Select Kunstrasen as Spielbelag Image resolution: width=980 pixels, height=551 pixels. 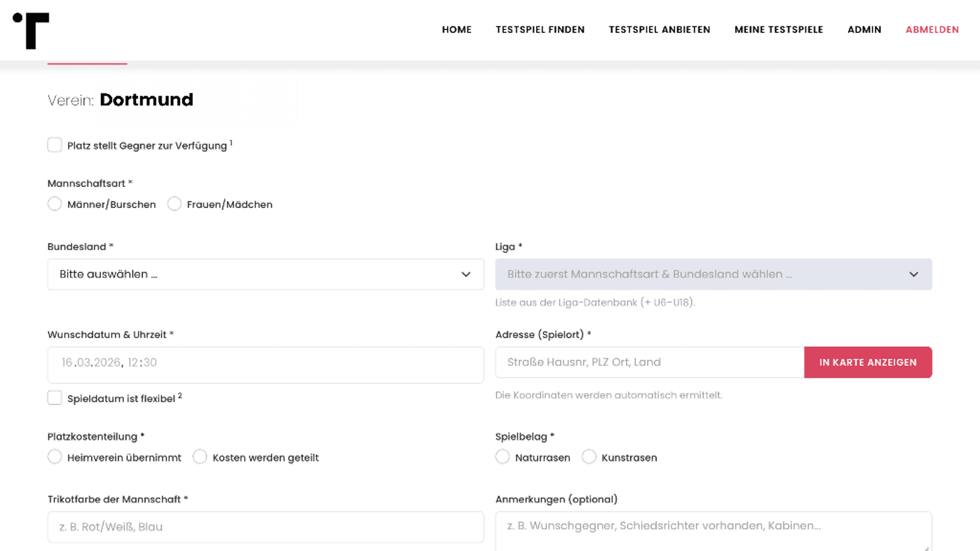click(x=589, y=457)
